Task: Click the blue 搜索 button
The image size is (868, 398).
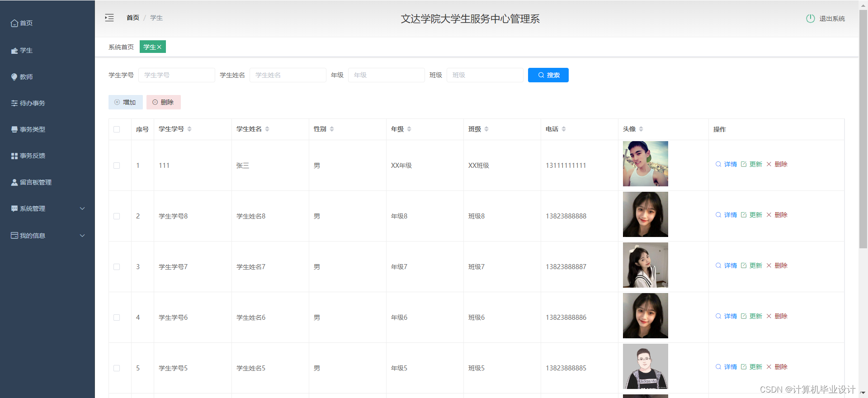Action: tap(548, 75)
